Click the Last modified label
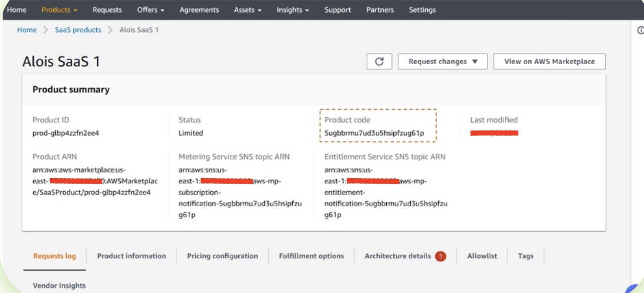Image resolution: width=644 pixels, height=293 pixels. [x=494, y=120]
